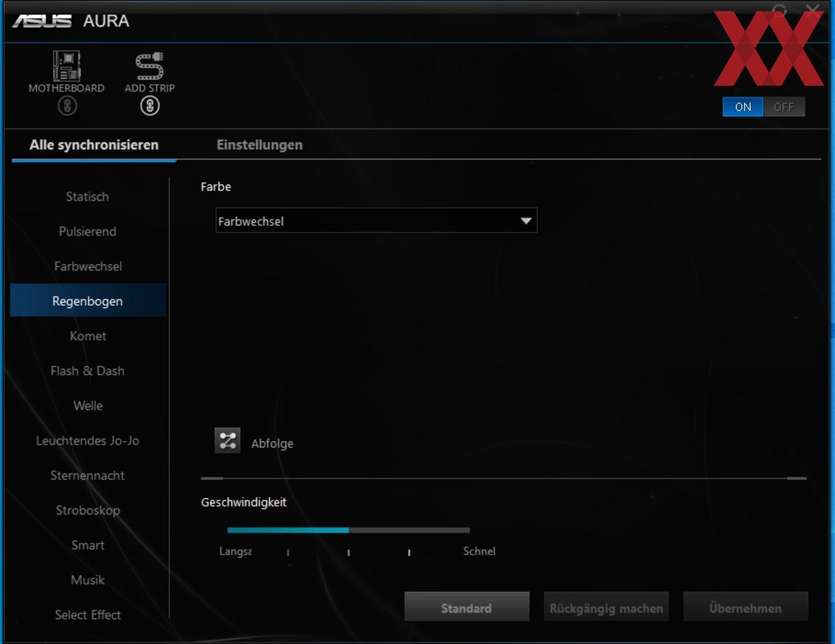The image size is (835, 644).
Task: Open the Alle synchronisieren tab
Action: 94,145
